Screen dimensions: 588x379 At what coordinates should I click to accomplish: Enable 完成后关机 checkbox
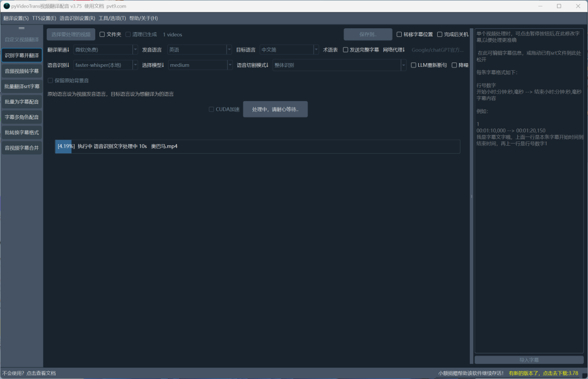click(440, 34)
